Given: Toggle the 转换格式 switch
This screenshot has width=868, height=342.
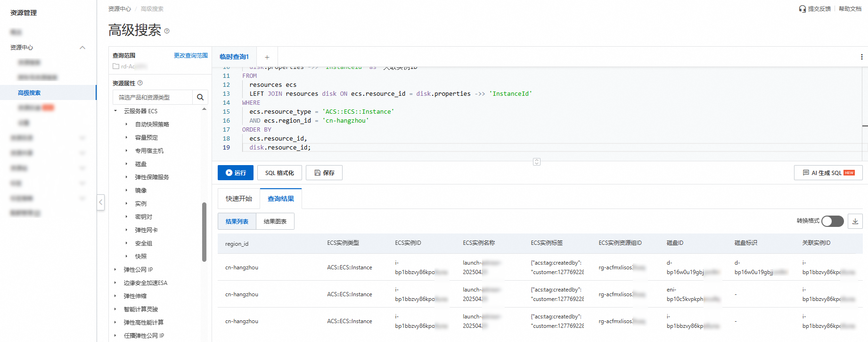Looking at the screenshot, I should 833,221.
